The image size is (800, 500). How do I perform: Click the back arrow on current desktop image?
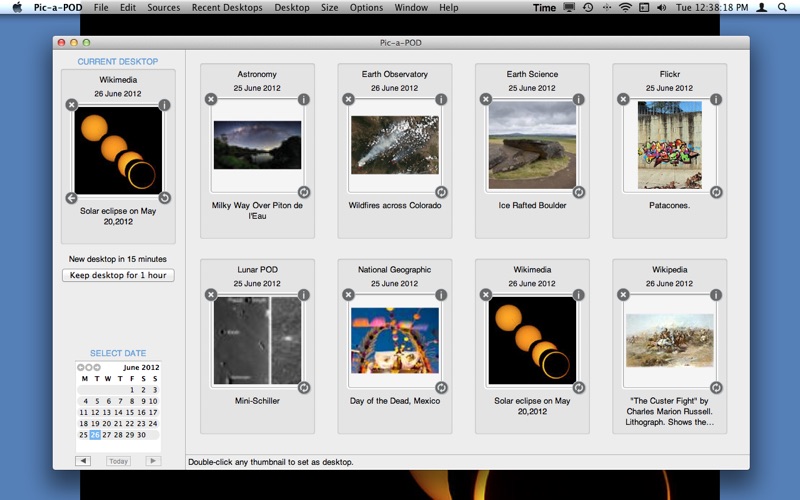(71, 197)
